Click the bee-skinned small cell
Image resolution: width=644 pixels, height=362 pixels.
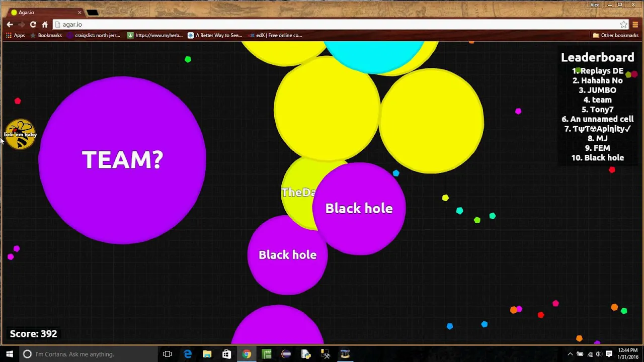coord(21,134)
